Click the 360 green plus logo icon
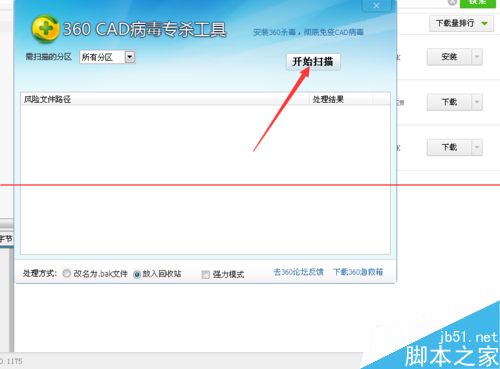Viewport: 500px width, 369px height. tap(45, 29)
